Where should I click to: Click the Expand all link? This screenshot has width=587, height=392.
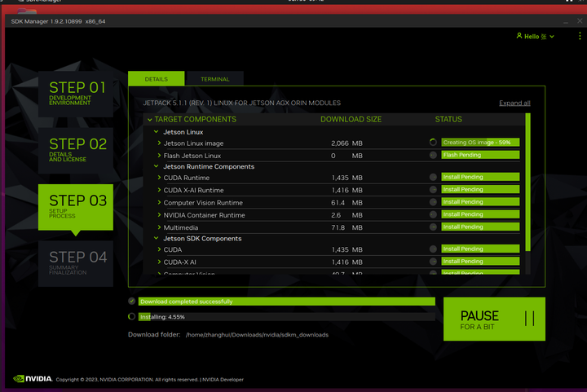point(514,103)
